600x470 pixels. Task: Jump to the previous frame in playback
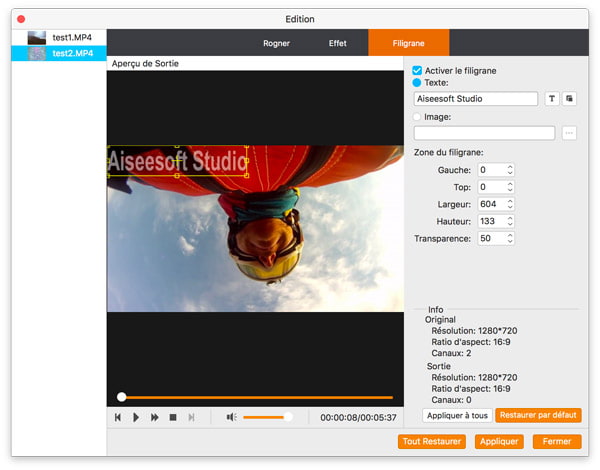click(118, 417)
